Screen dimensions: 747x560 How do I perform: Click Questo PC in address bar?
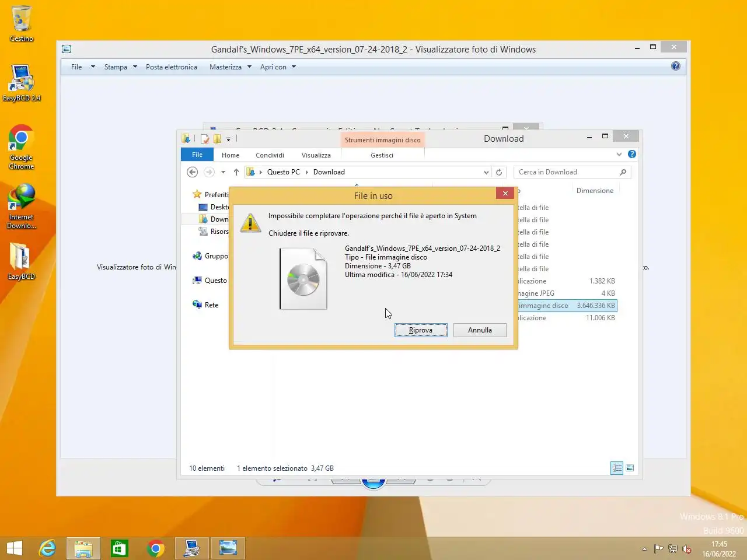tap(284, 172)
